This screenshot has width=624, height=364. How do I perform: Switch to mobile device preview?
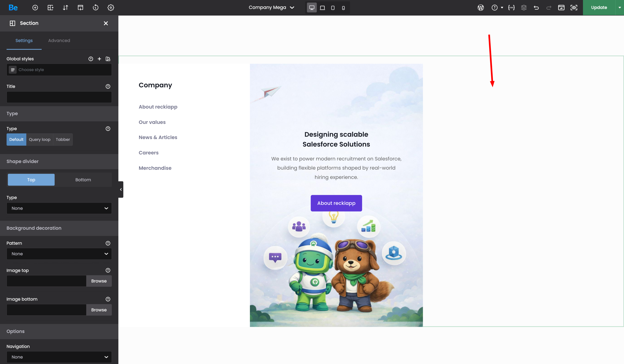[343, 8]
